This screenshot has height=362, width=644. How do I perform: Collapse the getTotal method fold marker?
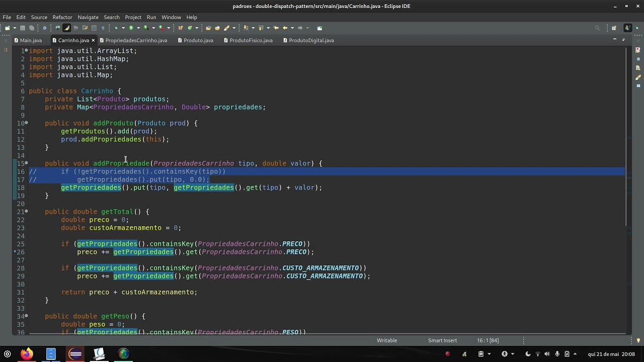[x=26, y=212]
